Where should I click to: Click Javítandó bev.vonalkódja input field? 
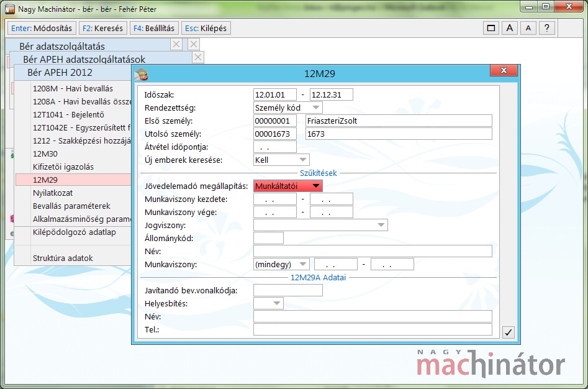(x=288, y=290)
